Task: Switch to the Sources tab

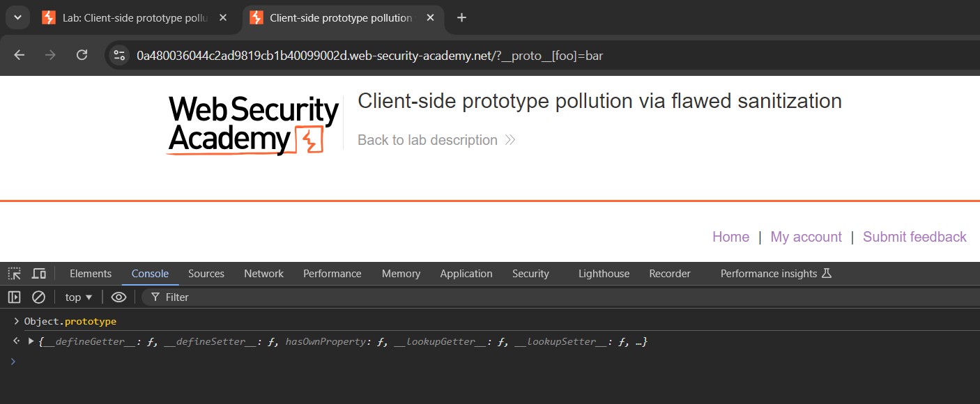Action: pyautogui.click(x=206, y=274)
